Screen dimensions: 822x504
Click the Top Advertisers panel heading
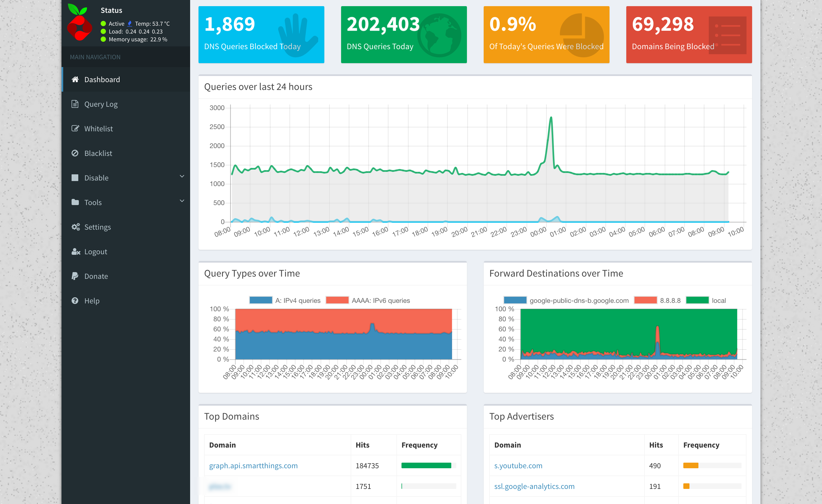521,416
